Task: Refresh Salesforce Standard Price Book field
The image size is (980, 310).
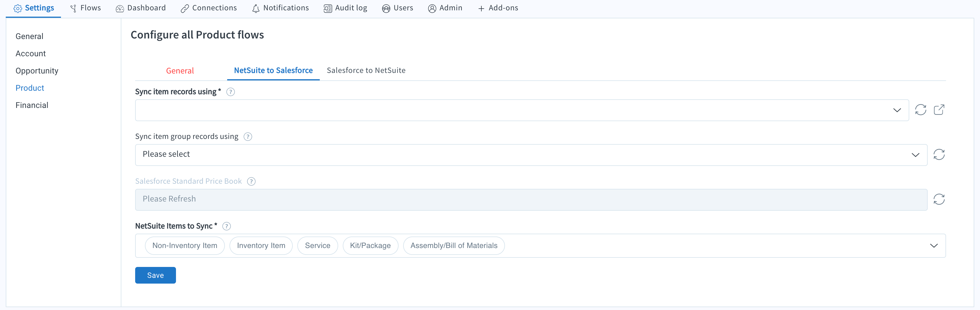Action: click(x=939, y=199)
